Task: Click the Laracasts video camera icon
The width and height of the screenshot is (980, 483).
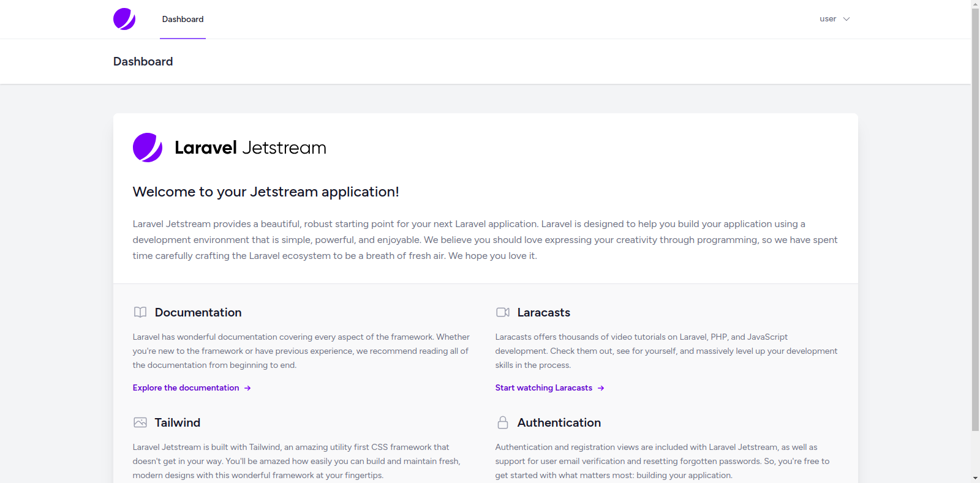Action: pyautogui.click(x=503, y=312)
